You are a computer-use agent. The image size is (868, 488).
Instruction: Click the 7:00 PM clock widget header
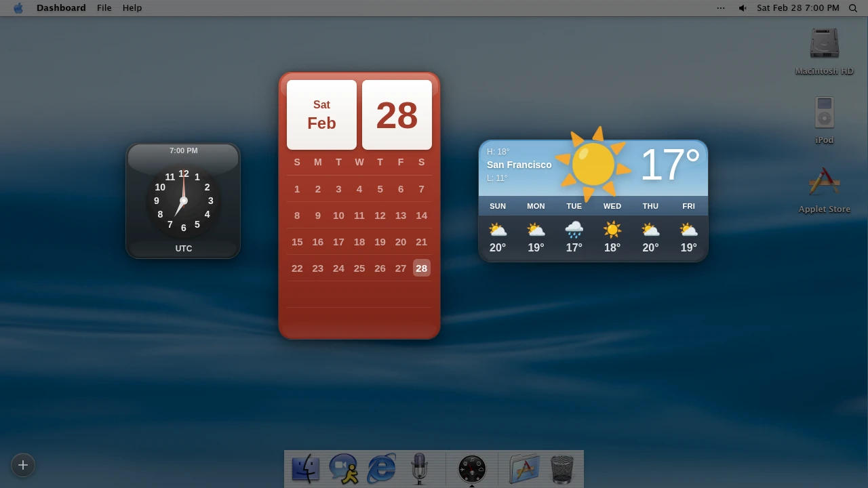tap(183, 150)
